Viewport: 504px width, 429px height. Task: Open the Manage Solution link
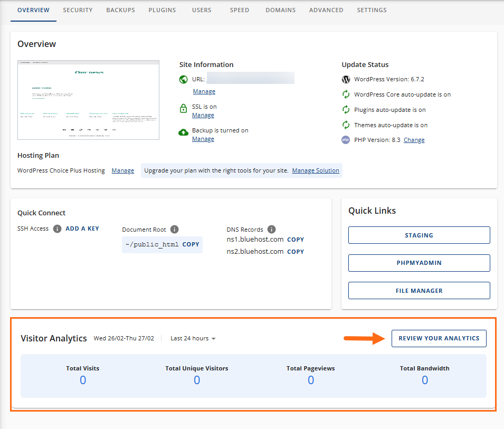316,170
